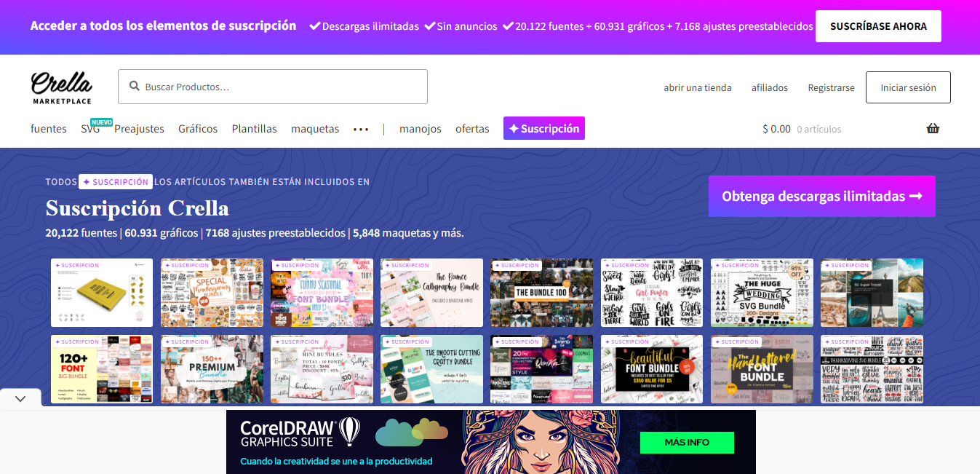980x474 pixels.
Task: Open the yellow book mockup thumbnail
Action: (x=102, y=293)
